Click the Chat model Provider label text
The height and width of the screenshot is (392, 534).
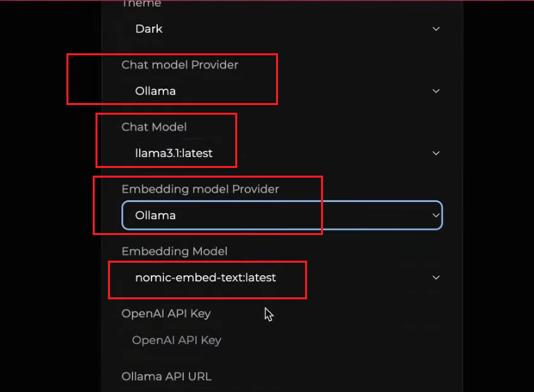click(x=180, y=65)
